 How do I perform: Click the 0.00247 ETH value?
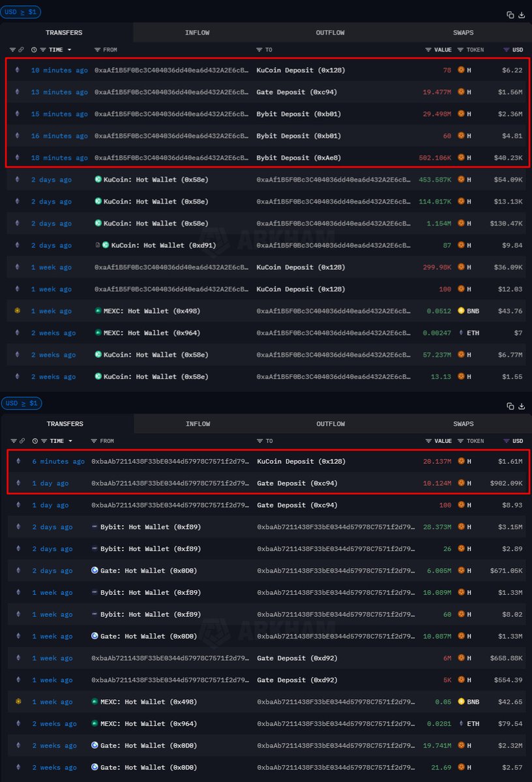pyautogui.click(x=437, y=333)
